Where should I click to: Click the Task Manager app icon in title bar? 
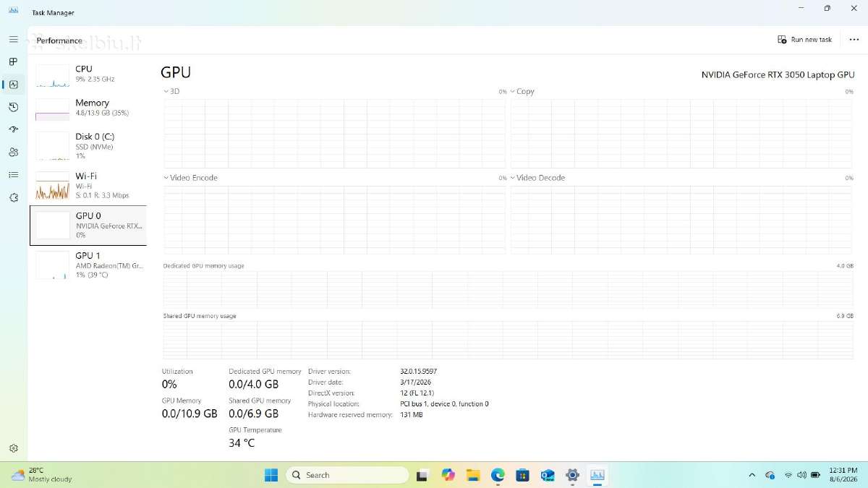click(x=14, y=12)
